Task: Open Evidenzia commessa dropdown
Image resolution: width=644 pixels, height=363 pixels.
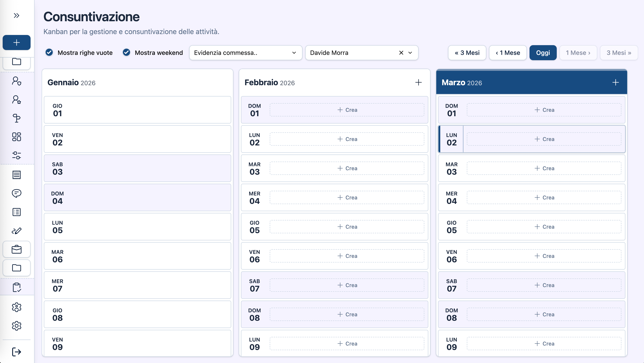Action: (x=246, y=53)
